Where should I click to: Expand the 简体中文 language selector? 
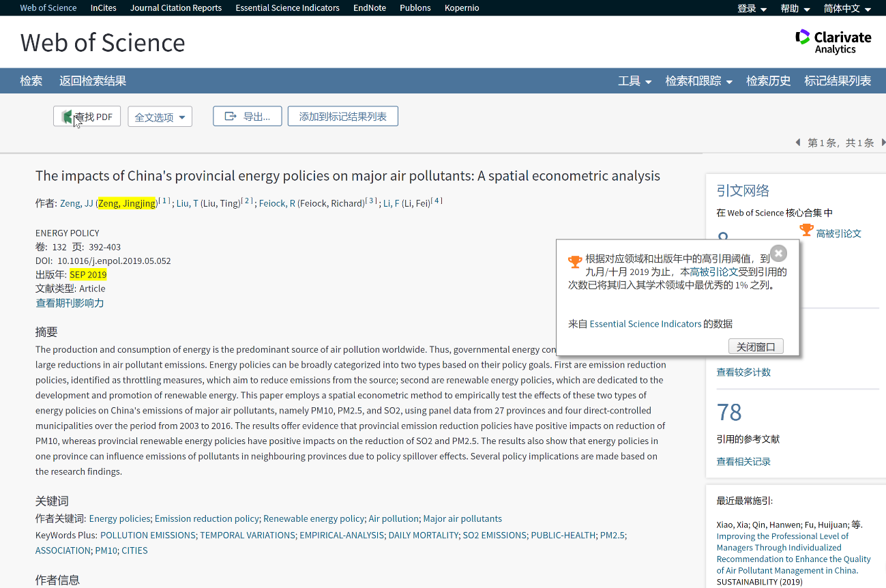(x=847, y=8)
